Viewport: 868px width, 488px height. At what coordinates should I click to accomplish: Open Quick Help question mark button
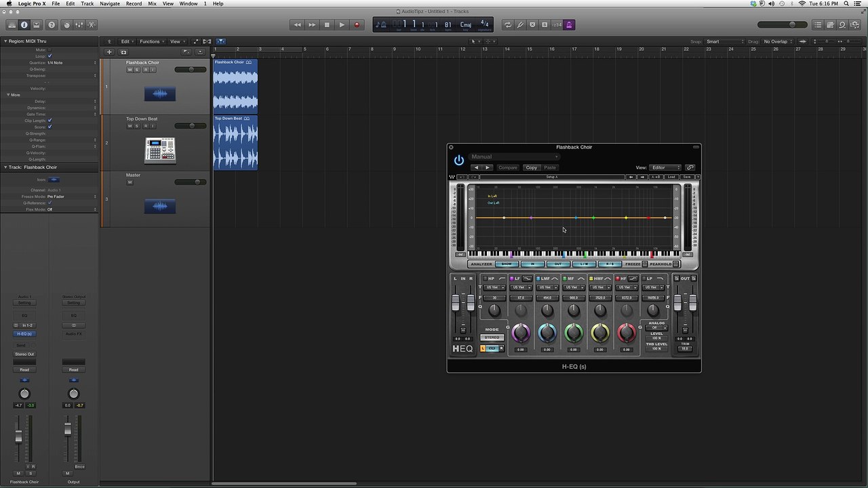pos(52,25)
